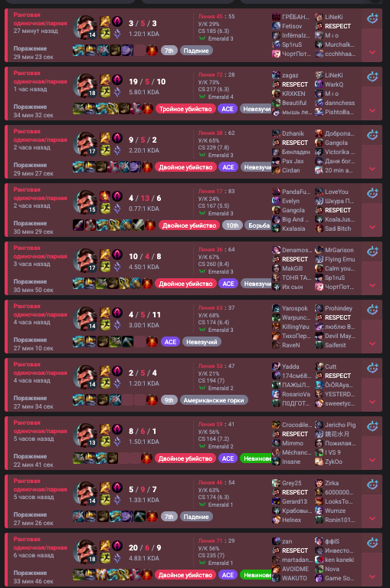The height and width of the screenshot is (588, 390).
Task: Expand details of the 3/5/3 match
Action: tap(372, 52)
